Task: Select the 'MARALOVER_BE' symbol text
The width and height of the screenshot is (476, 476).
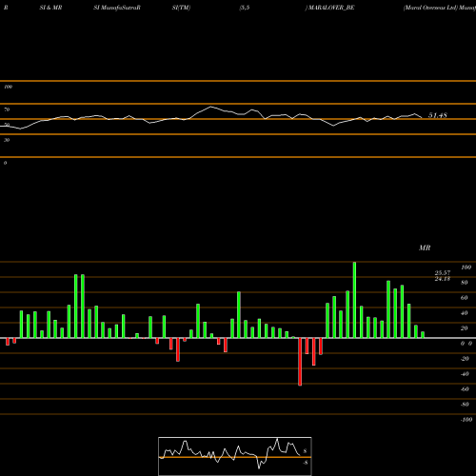Action: point(331,8)
